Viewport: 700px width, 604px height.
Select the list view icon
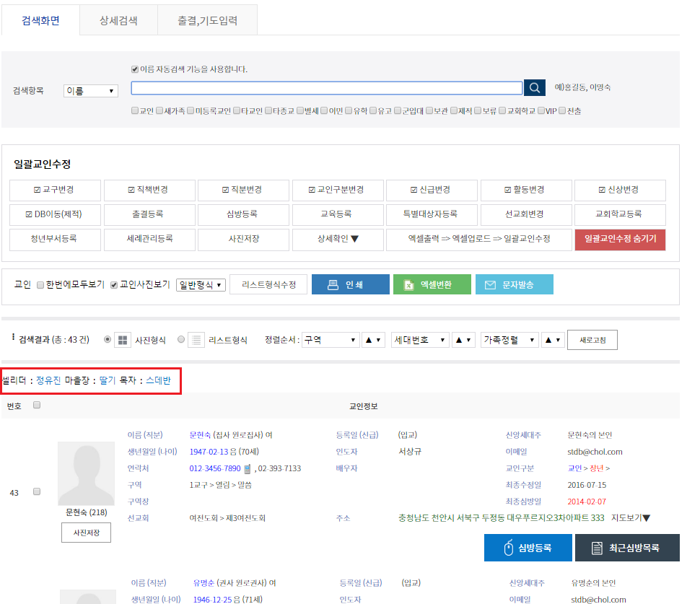196,340
